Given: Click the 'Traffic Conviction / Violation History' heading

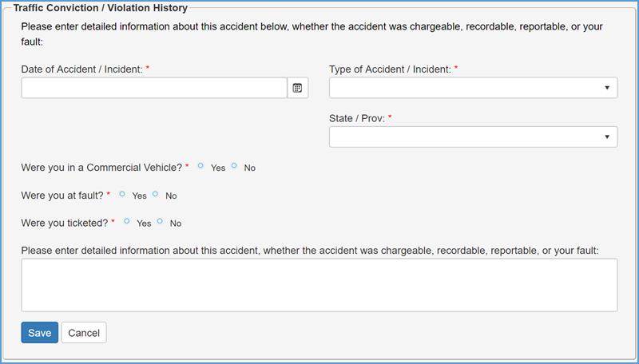Looking at the screenshot, I should (x=101, y=8).
